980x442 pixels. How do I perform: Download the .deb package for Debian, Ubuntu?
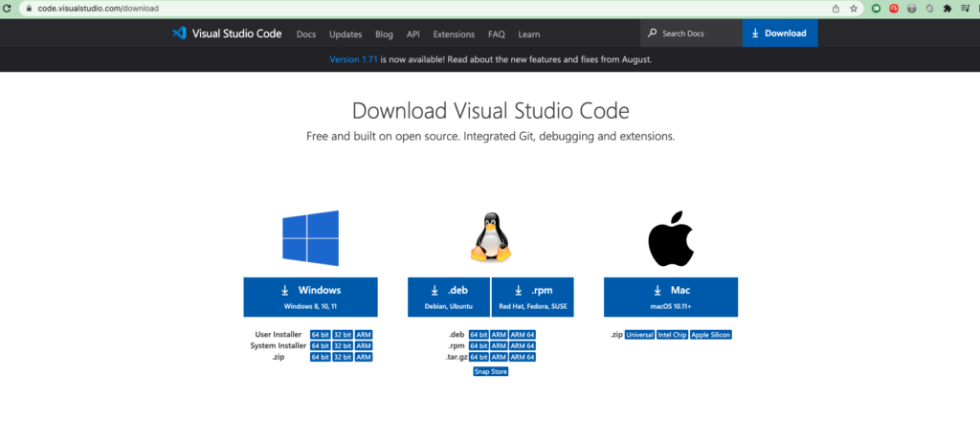click(x=449, y=297)
